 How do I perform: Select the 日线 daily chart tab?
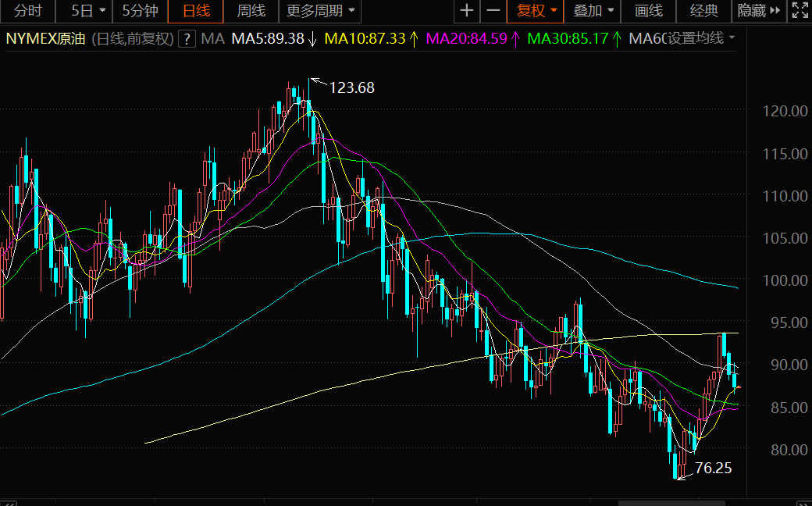196,11
